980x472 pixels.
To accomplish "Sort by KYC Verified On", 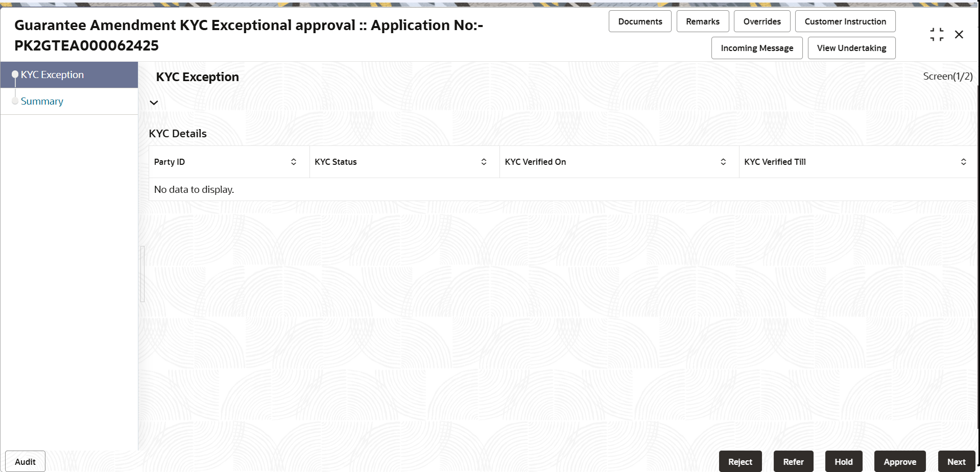I will [x=723, y=161].
